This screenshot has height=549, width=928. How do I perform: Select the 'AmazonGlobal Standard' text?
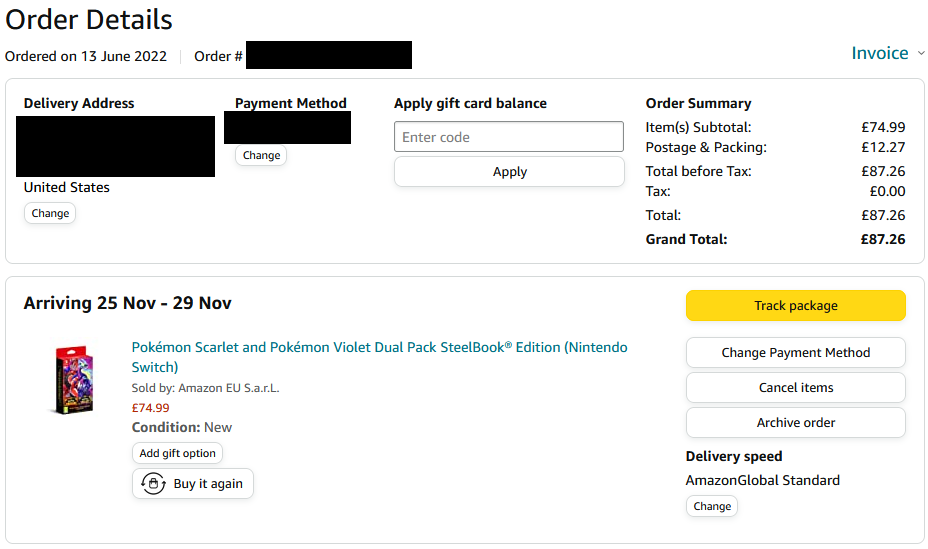pos(762,480)
